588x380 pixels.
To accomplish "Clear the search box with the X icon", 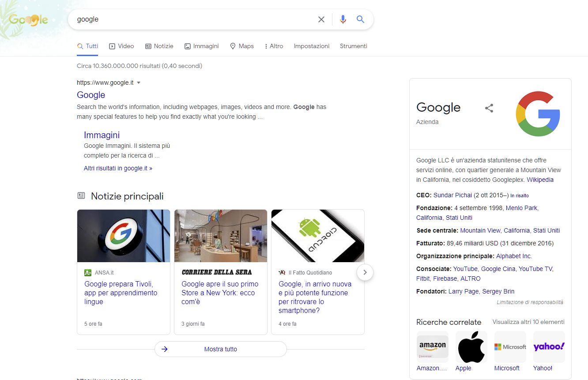I will pyautogui.click(x=321, y=19).
